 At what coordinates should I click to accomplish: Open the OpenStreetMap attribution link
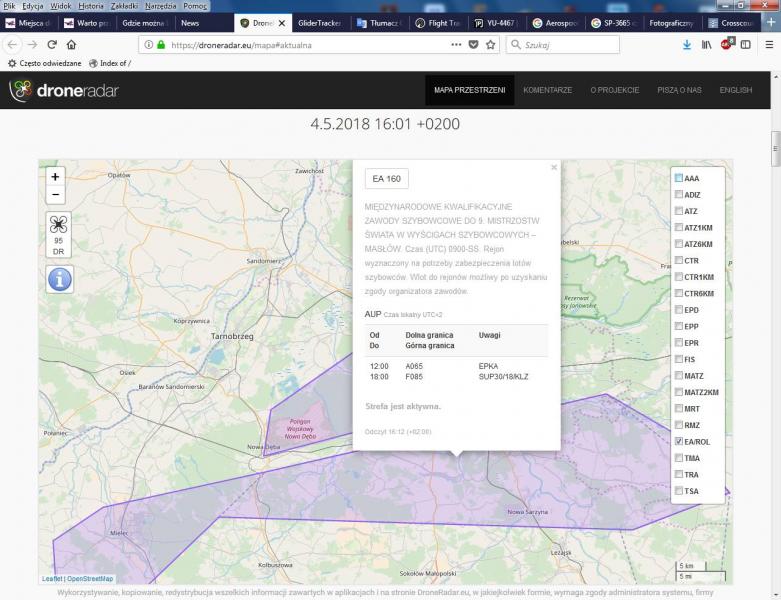(x=90, y=579)
